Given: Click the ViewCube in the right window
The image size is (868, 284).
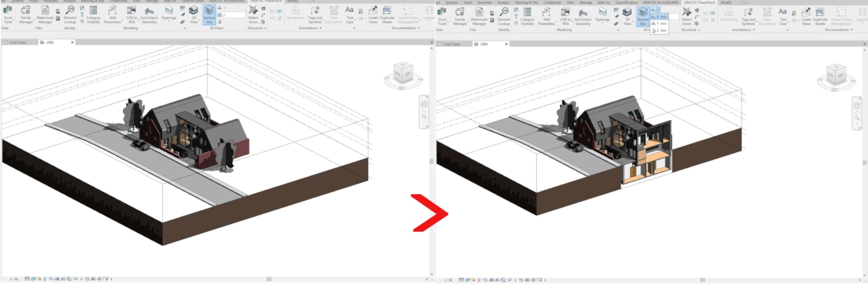Looking at the screenshot, I should coord(837,75).
